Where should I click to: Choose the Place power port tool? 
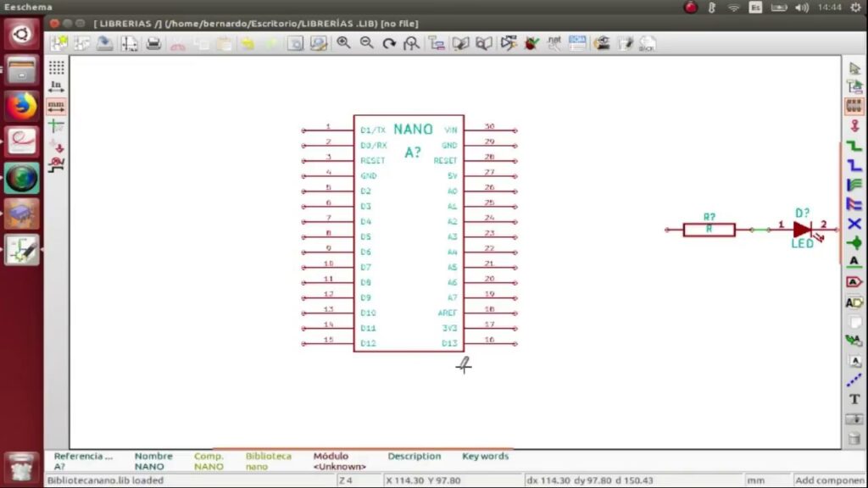854,126
